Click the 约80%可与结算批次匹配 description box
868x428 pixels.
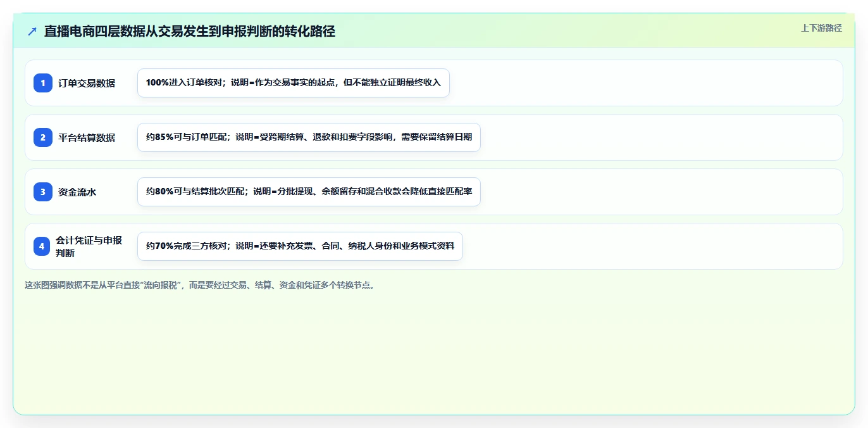[309, 192]
